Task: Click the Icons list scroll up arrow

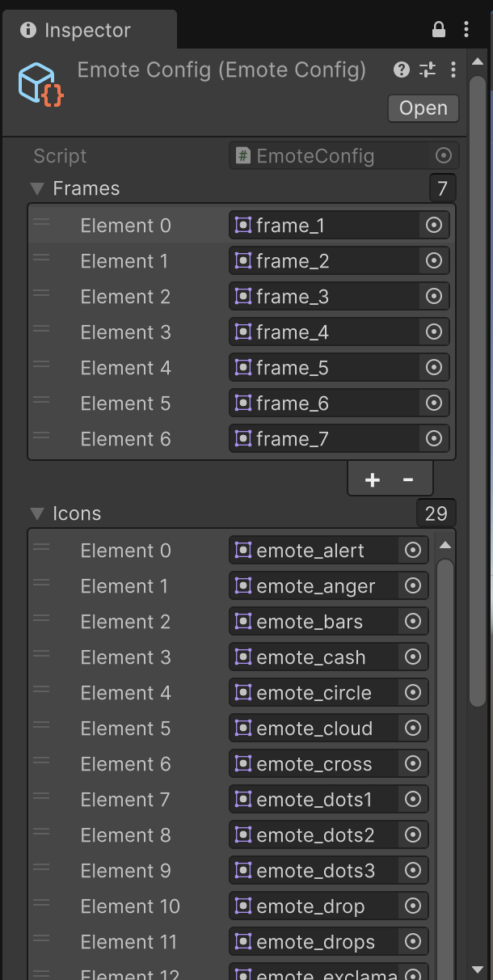Action: click(x=445, y=545)
